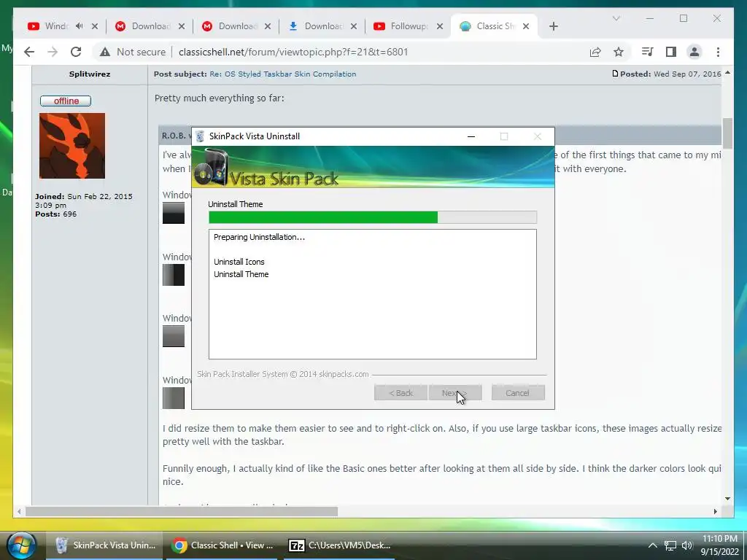Open the taskbar clock and date
Viewport: 747px width, 560px height.
tap(720, 545)
